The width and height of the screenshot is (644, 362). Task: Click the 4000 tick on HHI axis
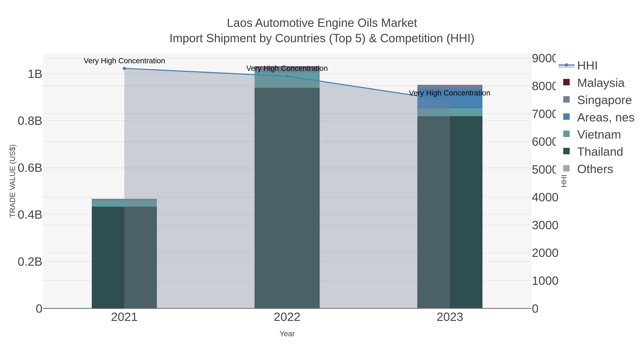(x=545, y=197)
